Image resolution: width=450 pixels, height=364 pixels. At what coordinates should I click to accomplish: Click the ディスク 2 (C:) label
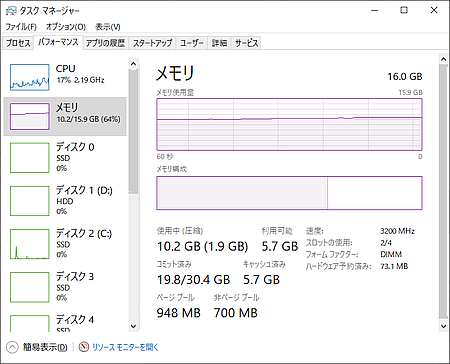84,233
